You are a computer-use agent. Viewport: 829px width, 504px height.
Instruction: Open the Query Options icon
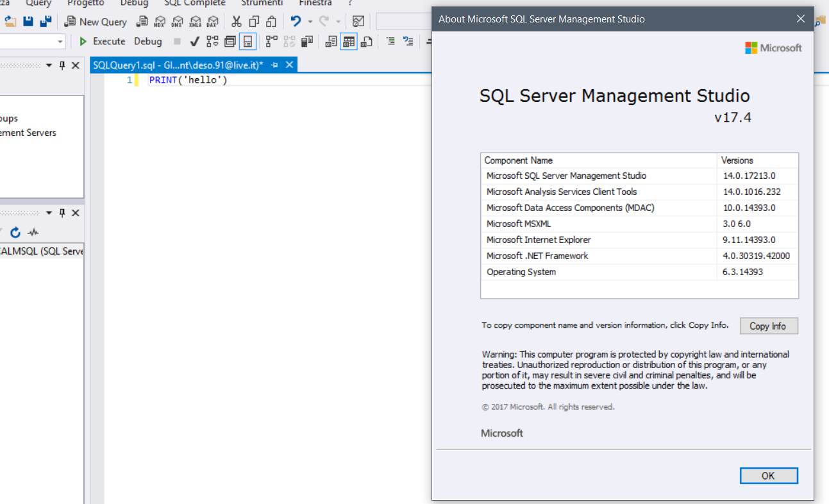pyautogui.click(x=230, y=42)
